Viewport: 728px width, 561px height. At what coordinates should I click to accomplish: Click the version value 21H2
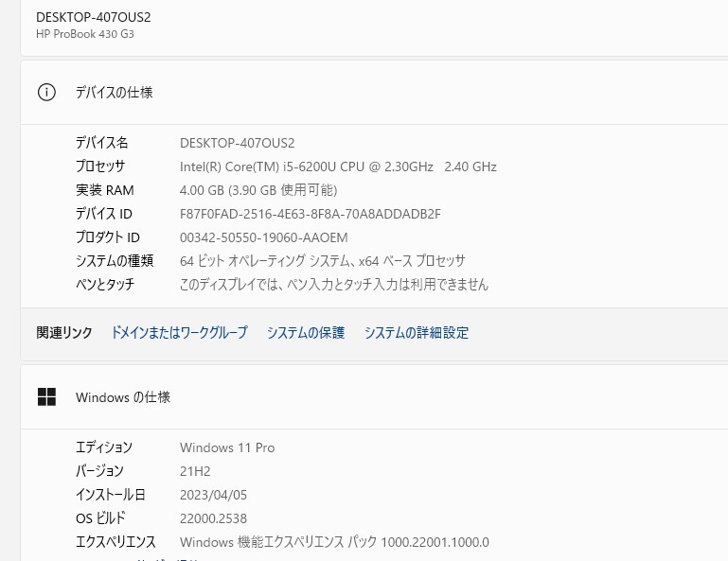tap(195, 471)
